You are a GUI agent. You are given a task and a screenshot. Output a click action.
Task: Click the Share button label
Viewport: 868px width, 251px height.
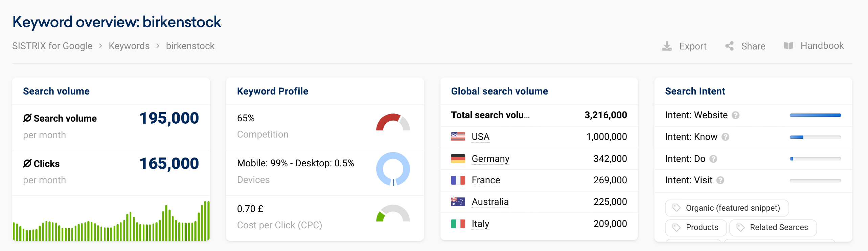click(753, 46)
